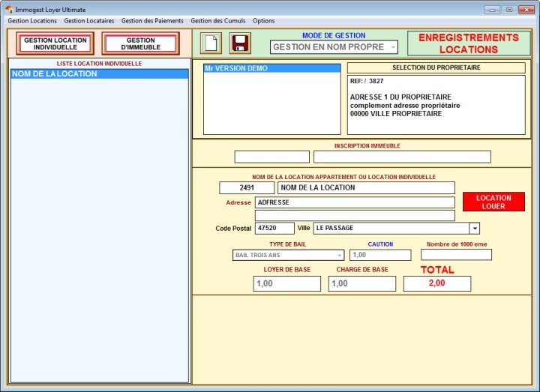
Task: Click the Code Postal field
Action: (x=274, y=228)
